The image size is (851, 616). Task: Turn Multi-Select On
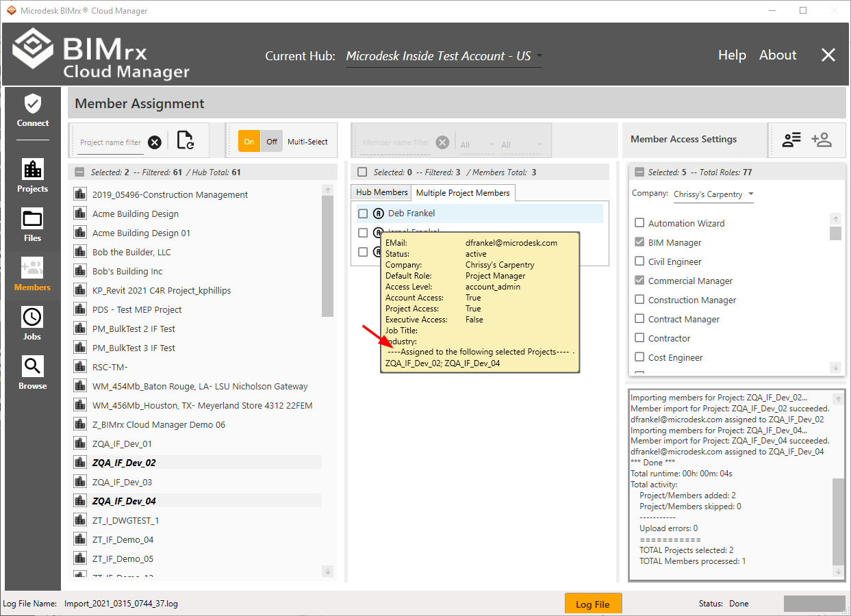tap(249, 142)
